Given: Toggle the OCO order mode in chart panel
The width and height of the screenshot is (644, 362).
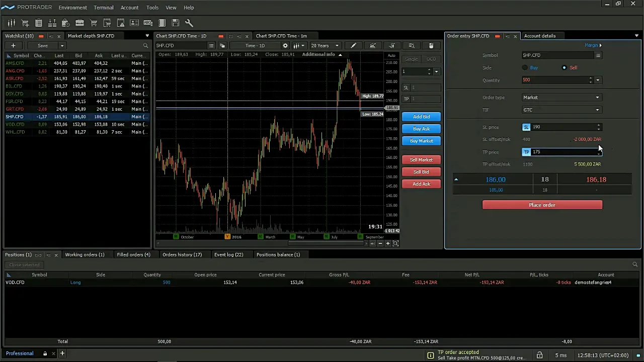Looking at the screenshot, I should (x=431, y=59).
